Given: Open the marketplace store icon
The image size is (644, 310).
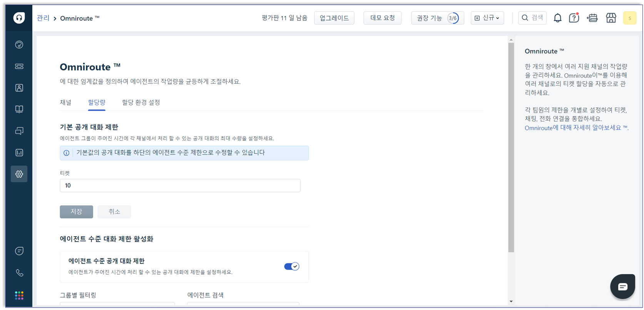Looking at the screenshot, I should pyautogui.click(x=611, y=18).
